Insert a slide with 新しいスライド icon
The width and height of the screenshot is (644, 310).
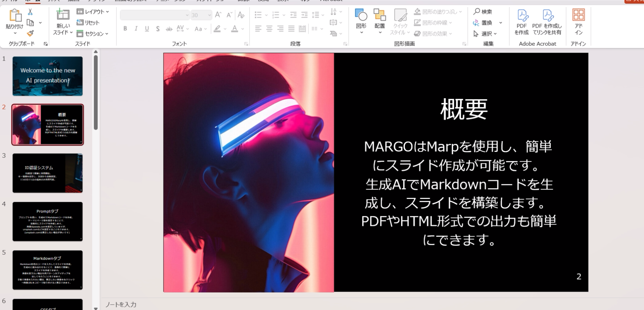click(63, 15)
